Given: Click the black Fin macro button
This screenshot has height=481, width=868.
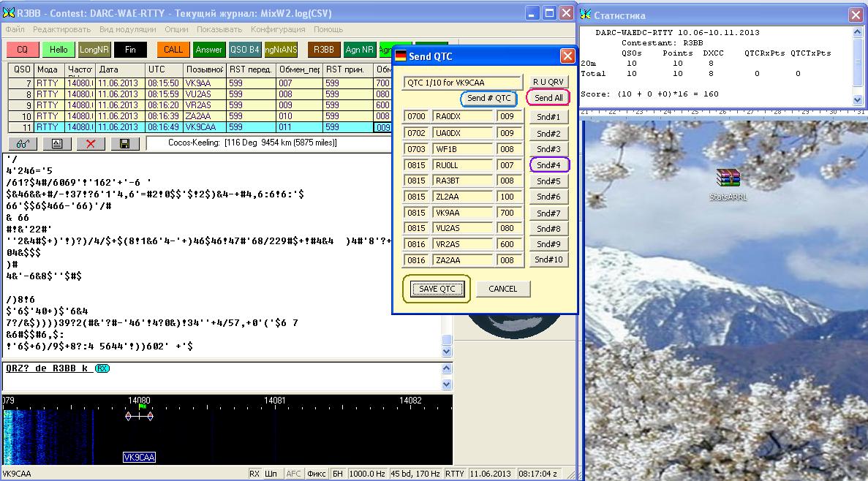Looking at the screenshot, I should point(130,50).
